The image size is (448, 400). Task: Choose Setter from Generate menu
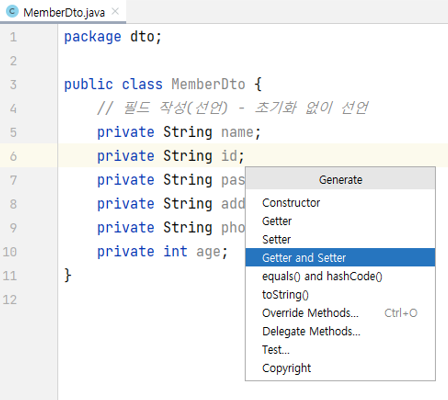340,239
